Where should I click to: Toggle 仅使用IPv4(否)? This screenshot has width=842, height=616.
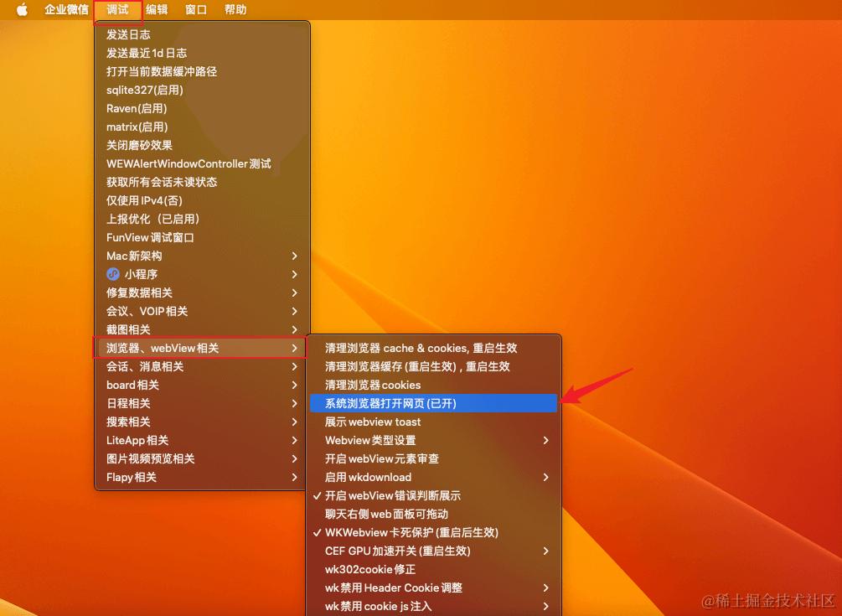202,200
